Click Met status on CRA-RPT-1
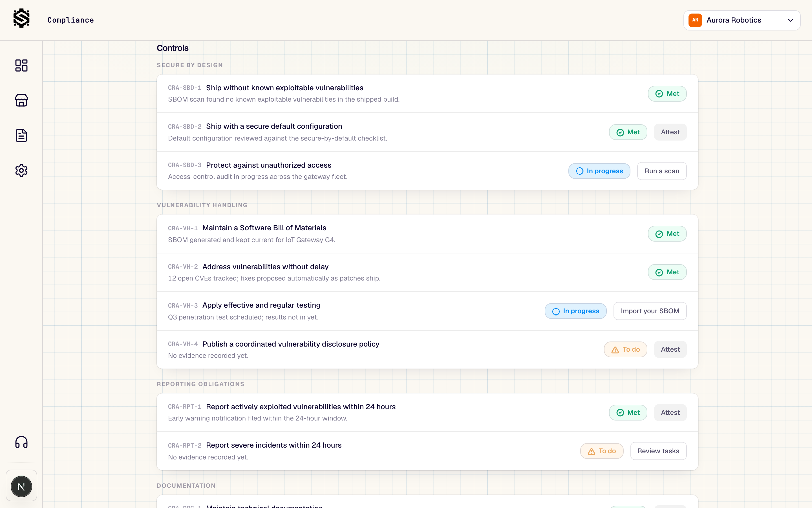The image size is (812, 508). click(x=628, y=413)
